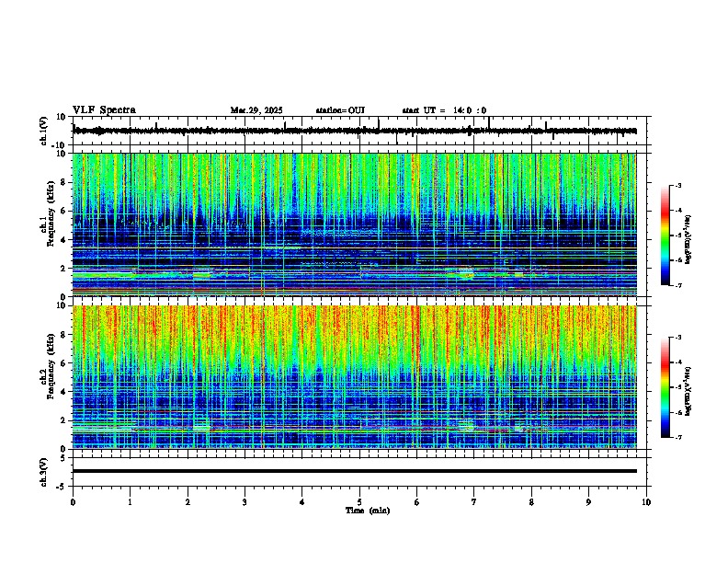Screen dimensions: 728x563
Task: Click the "-7" label on ch.2 color bar
Action: [x=677, y=438]
